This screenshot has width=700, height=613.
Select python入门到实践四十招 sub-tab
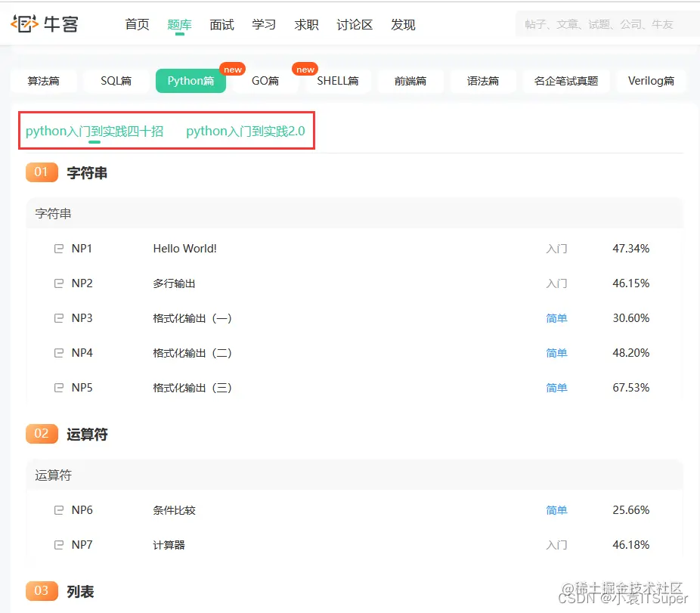coord(94,132)
